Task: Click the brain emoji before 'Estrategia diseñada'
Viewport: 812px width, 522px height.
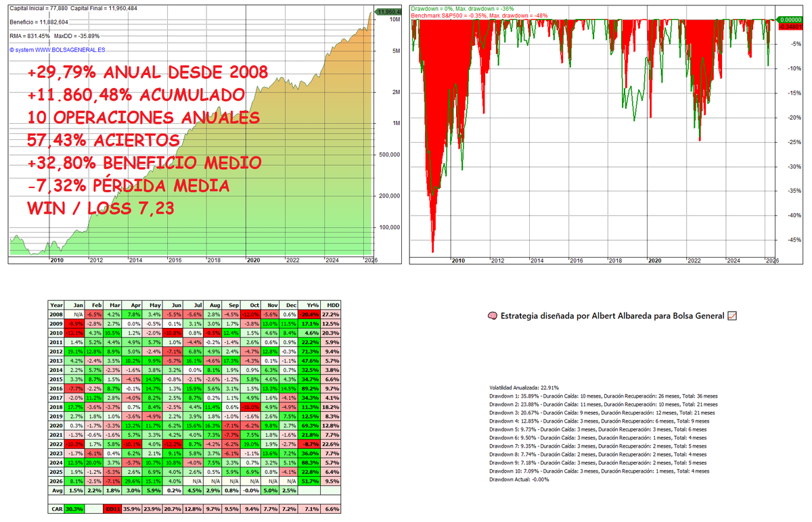Action: (x=492, y=316)
